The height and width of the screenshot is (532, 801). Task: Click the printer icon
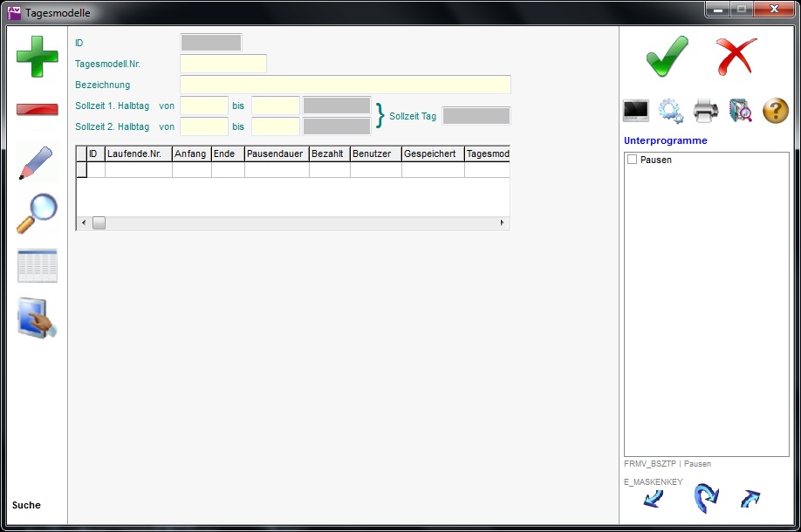click(706, 111)
